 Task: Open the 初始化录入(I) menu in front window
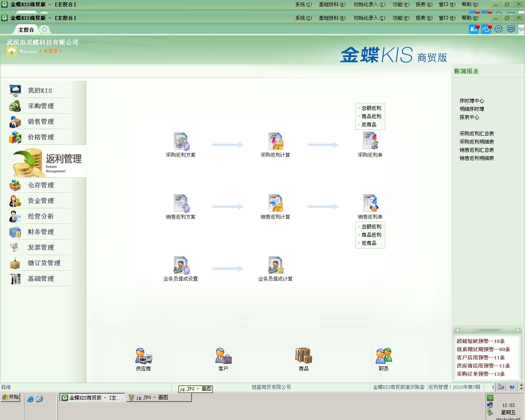[x=370, y=18]
